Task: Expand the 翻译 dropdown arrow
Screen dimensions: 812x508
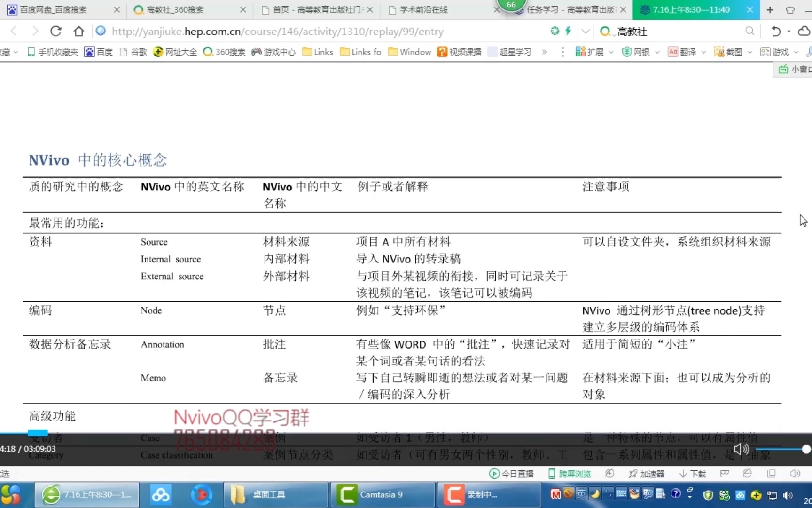Action: pyautogui.click(x=703, y=52)
